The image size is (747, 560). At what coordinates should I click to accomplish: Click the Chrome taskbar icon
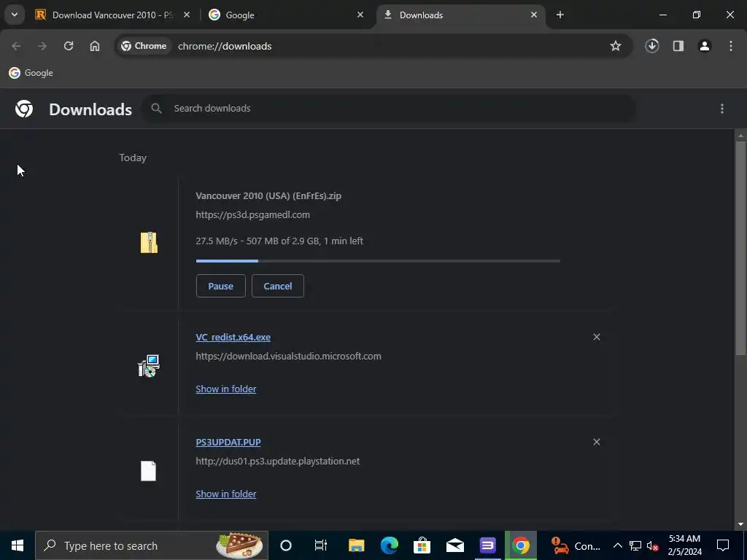coord(521,545)
